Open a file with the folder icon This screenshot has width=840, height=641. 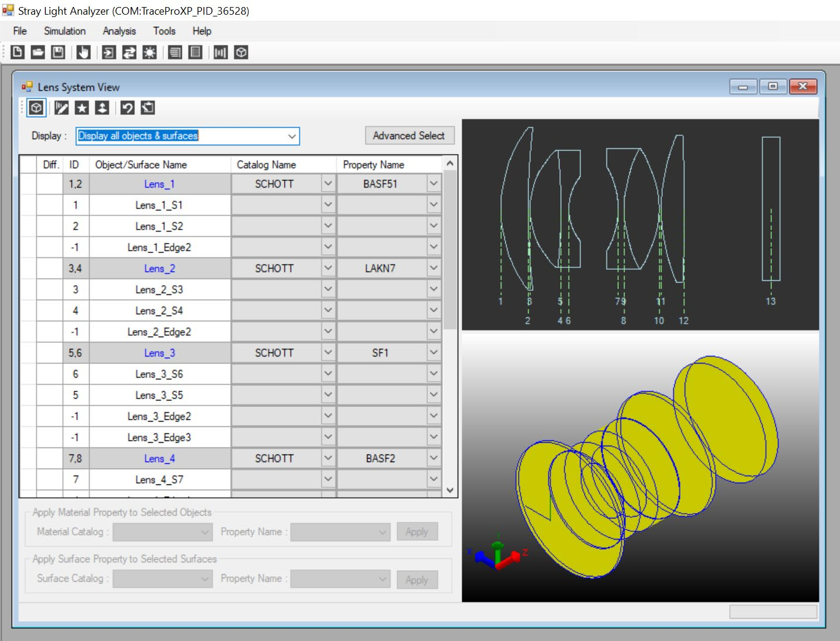coord(38,52)
